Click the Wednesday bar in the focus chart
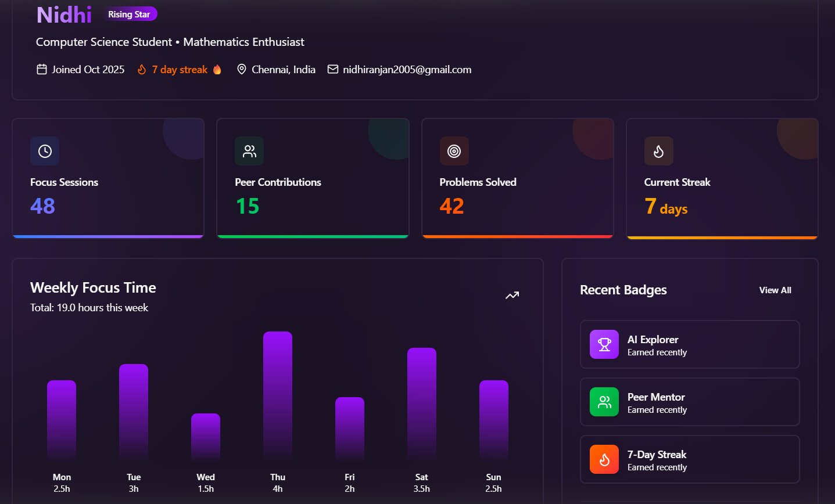Viewport: 835px width, 504px height. tap(206, 438)
